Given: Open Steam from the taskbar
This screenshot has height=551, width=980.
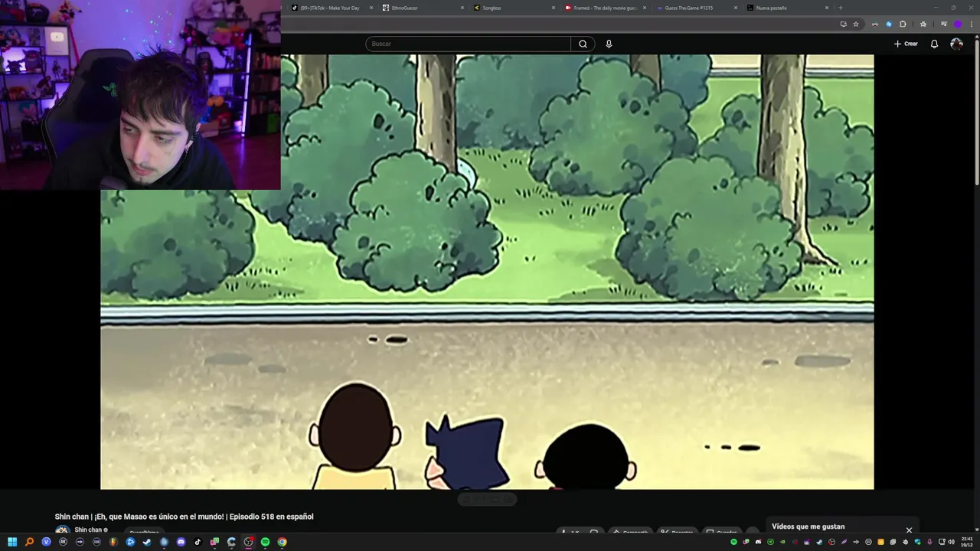Looking at the screenshot, I should click(x=147, y=542).
